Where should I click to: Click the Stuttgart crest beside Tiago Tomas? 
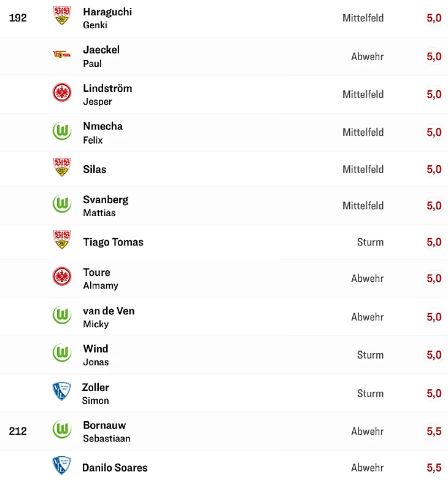point(62,241)
